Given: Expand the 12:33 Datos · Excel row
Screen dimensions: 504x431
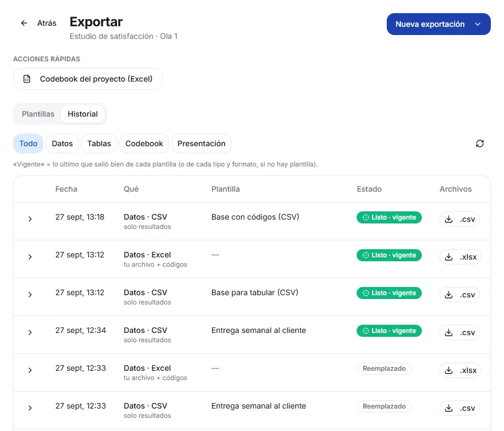Looking at the screenshot, I should point(30,370).
